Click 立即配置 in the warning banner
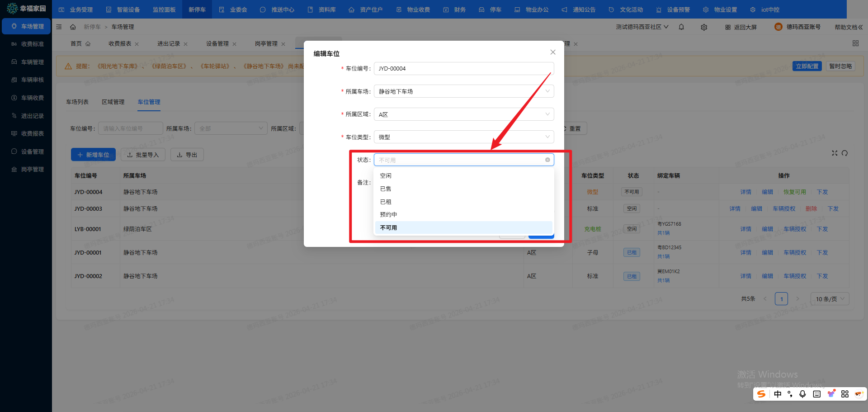 (x=807, y=66)
